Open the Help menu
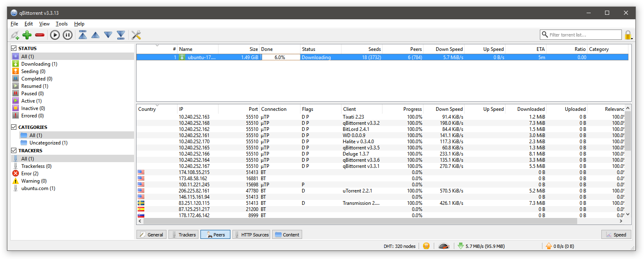Image resolution: width=644 pixels, height=259 pixels. point(79,24)
